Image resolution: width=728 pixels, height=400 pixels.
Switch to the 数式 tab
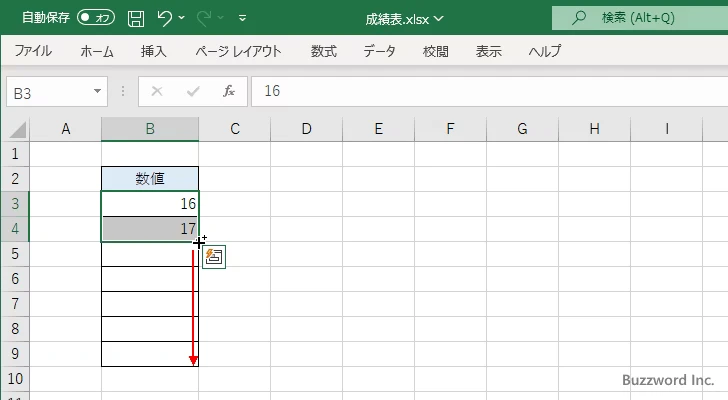point(324,51)
